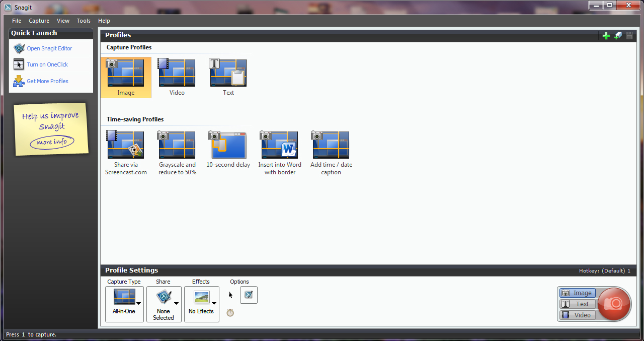This screenshot has width=644, height=341.
Task: Click the big red capture button
Action: (x=614, y=304)
